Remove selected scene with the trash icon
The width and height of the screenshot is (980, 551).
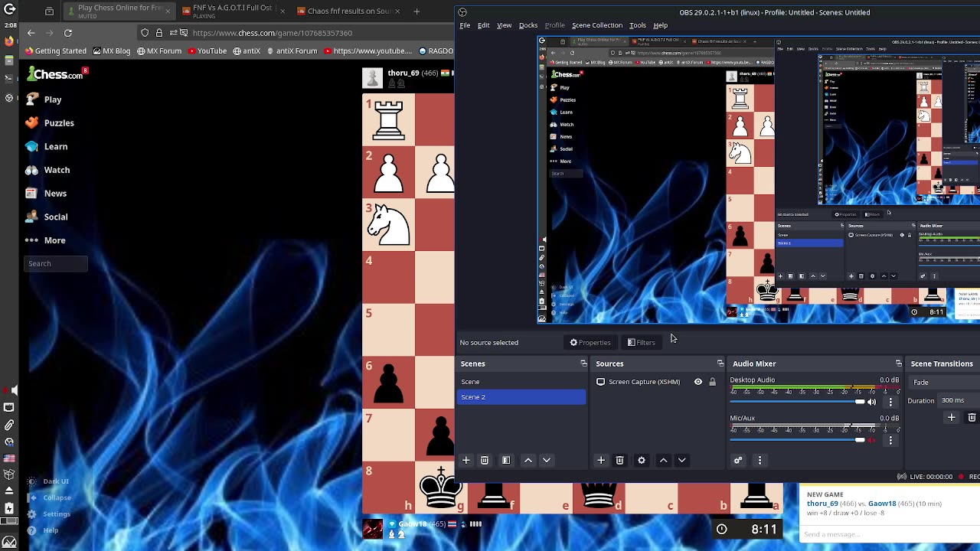[x=485, y=460]
